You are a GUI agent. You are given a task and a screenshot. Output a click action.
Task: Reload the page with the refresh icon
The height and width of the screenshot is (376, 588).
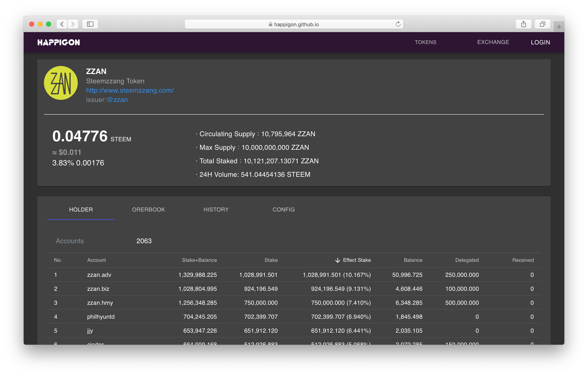(398, 24)
